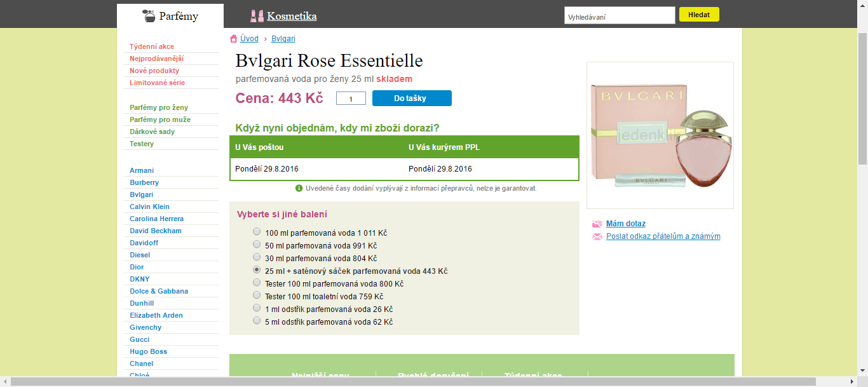Viewport: 868px width, 387px height.
Task: Open Diesel brand link
Action: [140, 255]
